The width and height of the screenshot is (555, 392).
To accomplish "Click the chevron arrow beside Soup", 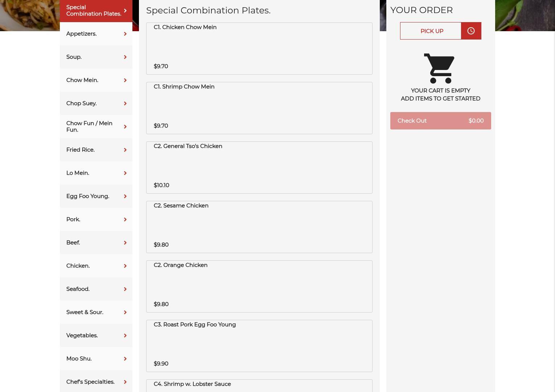I will (x=125, y=57).
